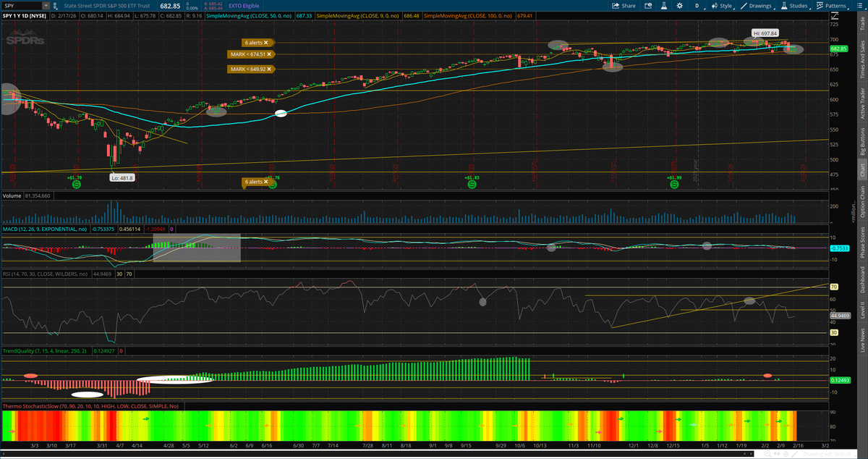This screenshot has width=868, height=459.
Task: Click the $1.76 dividend marker
Action: pos(272,185)
